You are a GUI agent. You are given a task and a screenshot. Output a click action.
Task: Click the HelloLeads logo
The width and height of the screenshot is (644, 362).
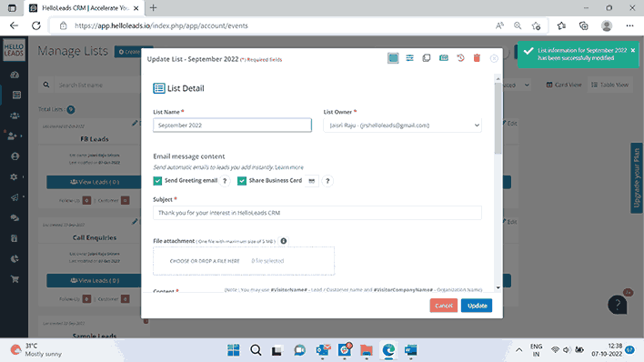coord(14,50)
